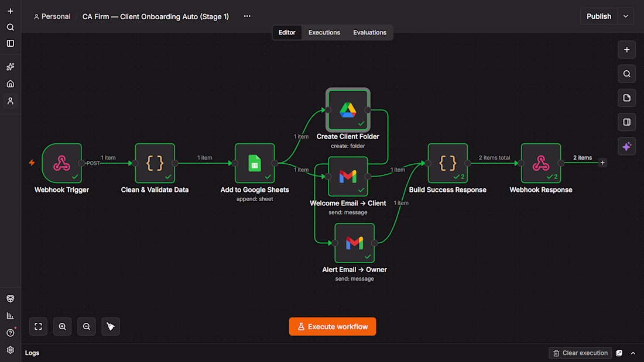Click the AI assistant sparkle icon in the right panel
The image size is (644, 362).
click(627, 147)
